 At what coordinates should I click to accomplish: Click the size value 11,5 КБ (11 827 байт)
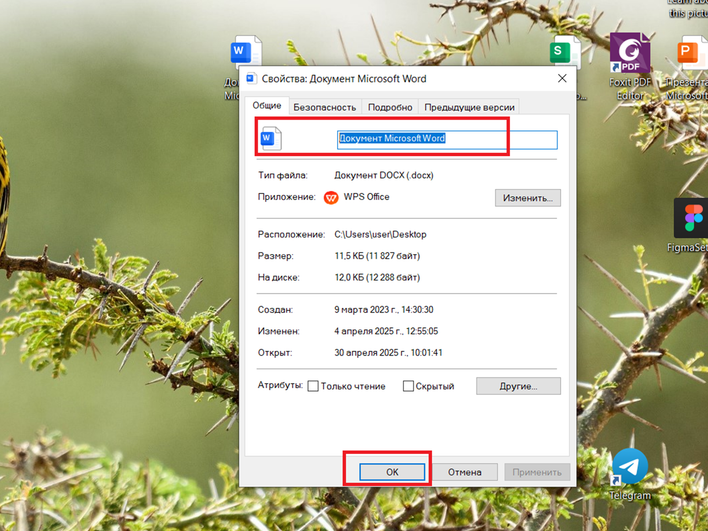coord(377,256)
